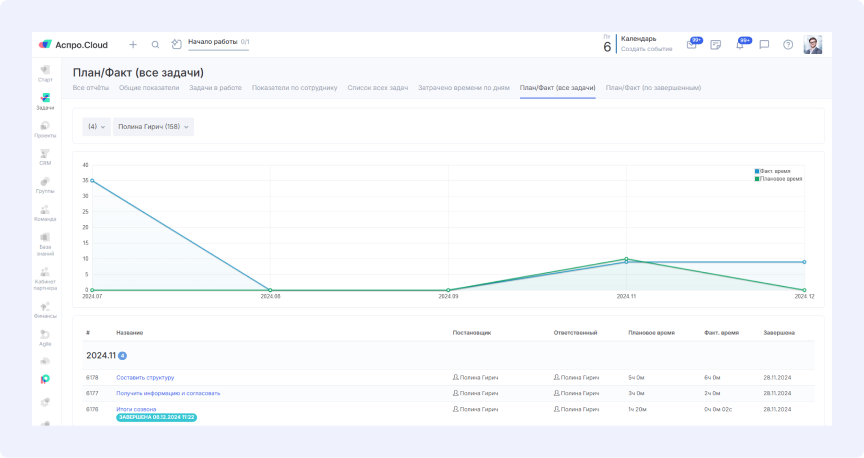Expand the (4) filter dropdown
This screenshot has height=458, width=864.
click(x=96, y=127)
